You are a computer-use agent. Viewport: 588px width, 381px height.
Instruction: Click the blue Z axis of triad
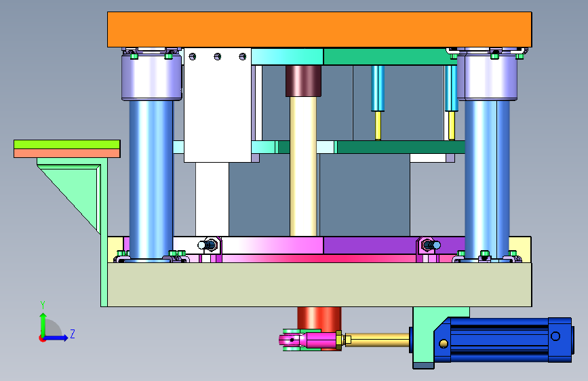pyautogui.click(x=56, y=338)
